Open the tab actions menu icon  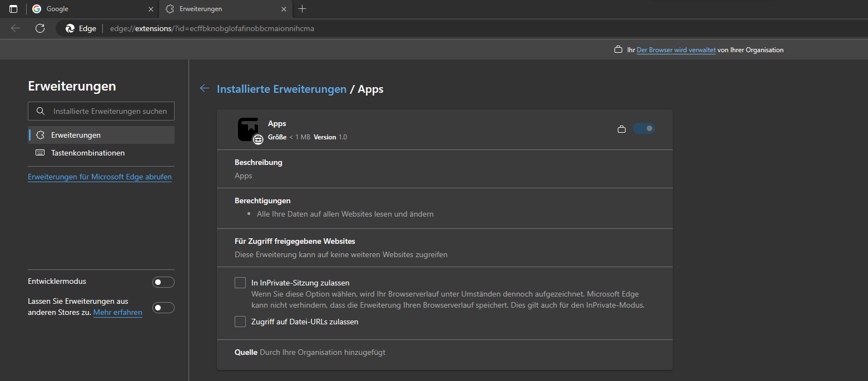click(x=13, y=9)
